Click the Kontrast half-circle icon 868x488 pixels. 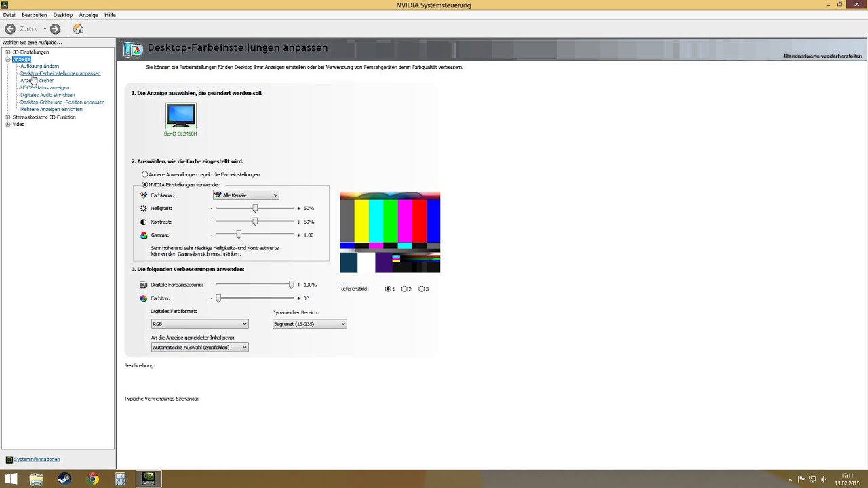[143, 222]
